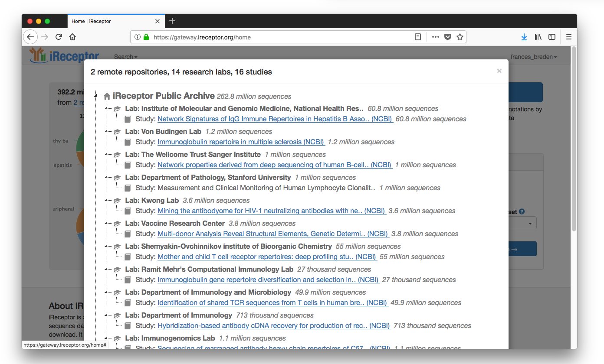Collapse Ramit Mehr's Computational Immunology Lab node
604x364 pixels.
(106, 268)
